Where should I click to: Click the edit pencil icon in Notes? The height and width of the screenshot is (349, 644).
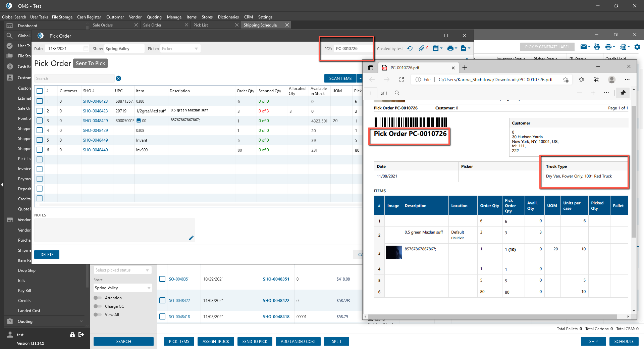pyautogui.click(x=191, y=238)
